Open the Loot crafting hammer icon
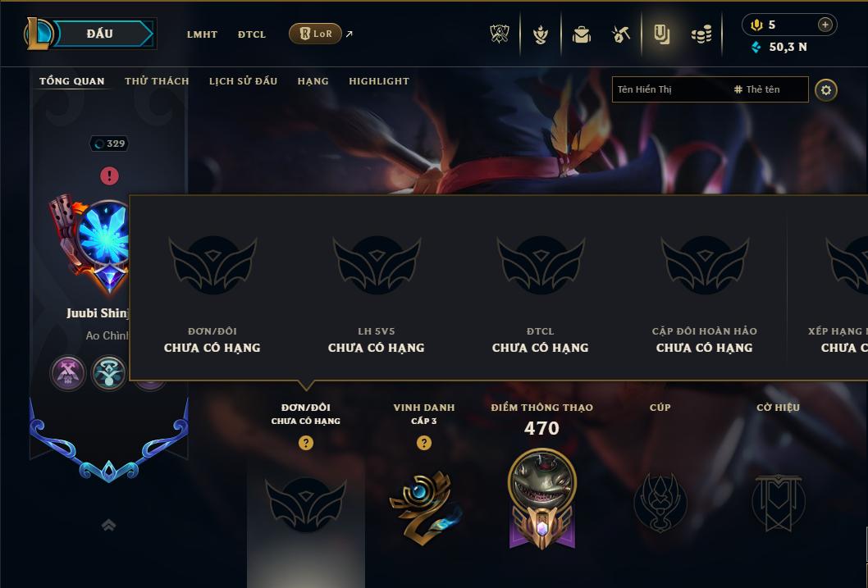The image size is (868, 588). (x=620, y=34)
